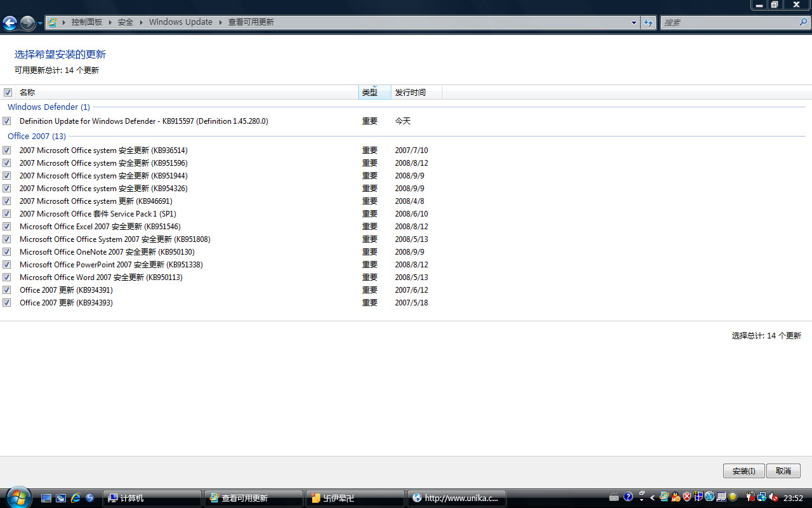812x508 pixels.
Task: Click the power plug tray icon
Action: click(750, 497)
